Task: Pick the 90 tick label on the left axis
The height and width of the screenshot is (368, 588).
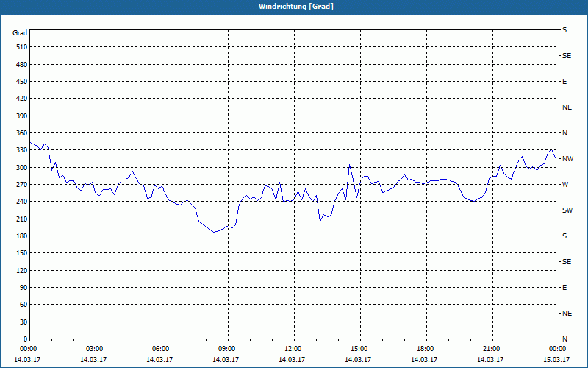Action: 24,288
